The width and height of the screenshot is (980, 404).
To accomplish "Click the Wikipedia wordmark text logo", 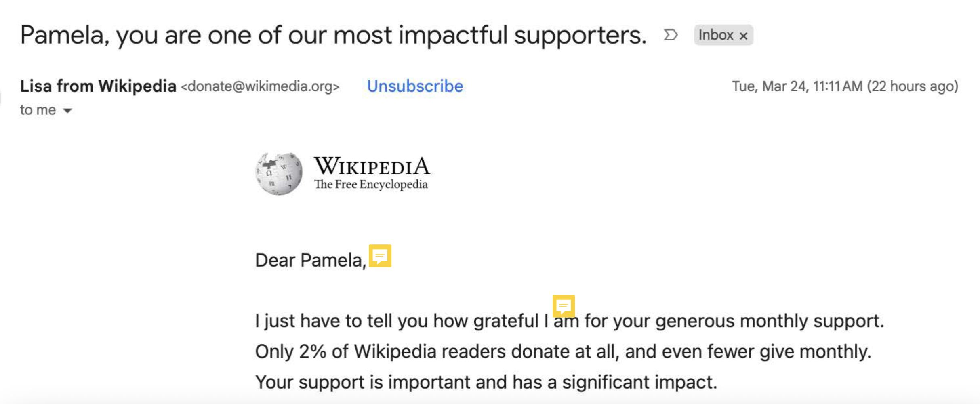I will [372, 166].
